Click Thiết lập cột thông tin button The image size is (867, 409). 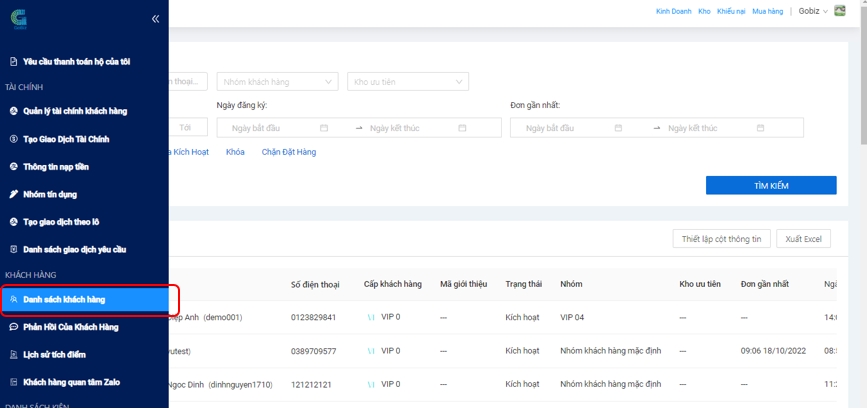point(721,239)
